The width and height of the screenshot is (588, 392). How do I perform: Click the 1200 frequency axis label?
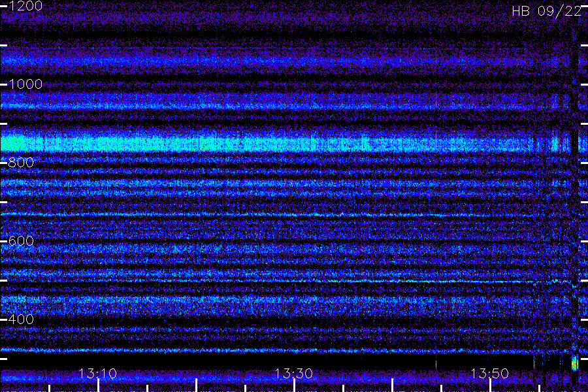25,6
